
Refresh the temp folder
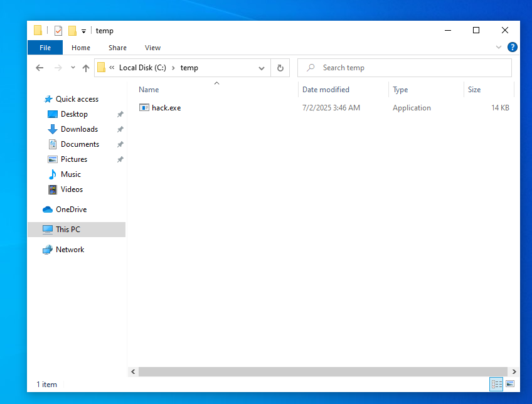[280, 68]
